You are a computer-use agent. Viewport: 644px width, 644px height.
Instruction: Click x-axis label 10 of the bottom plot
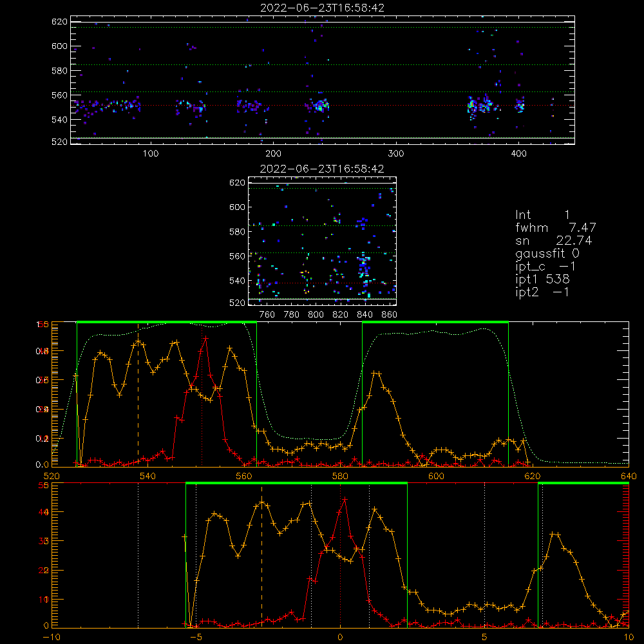coord(629,638)
